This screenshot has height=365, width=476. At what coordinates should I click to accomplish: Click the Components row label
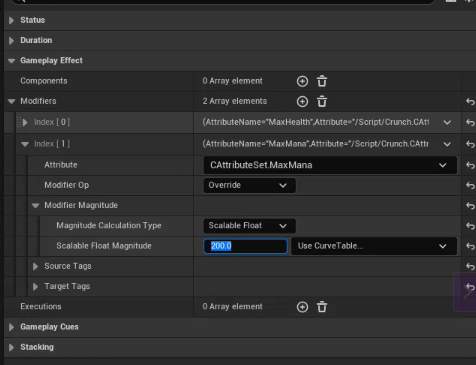44,81
